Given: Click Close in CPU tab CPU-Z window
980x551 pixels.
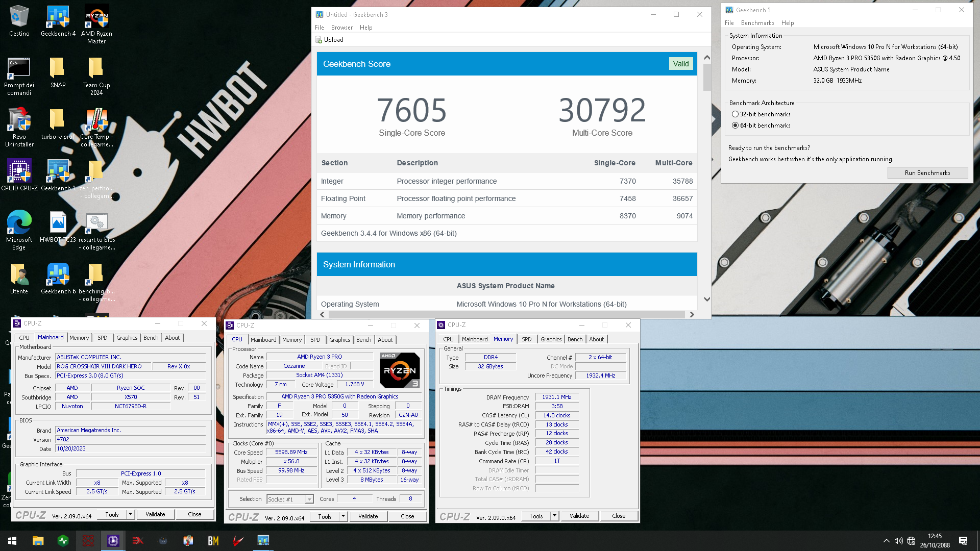Looking at the screenshot, I should point(407,516).
